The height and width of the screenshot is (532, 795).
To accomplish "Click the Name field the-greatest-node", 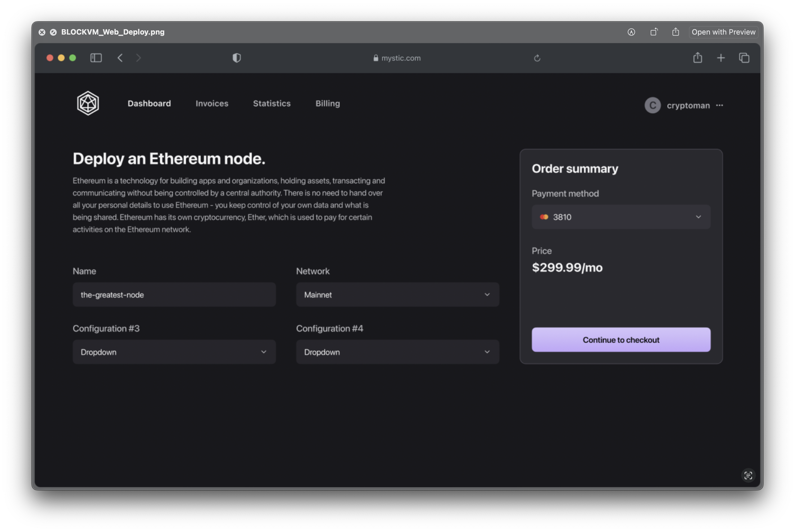I will click(174, 295).
